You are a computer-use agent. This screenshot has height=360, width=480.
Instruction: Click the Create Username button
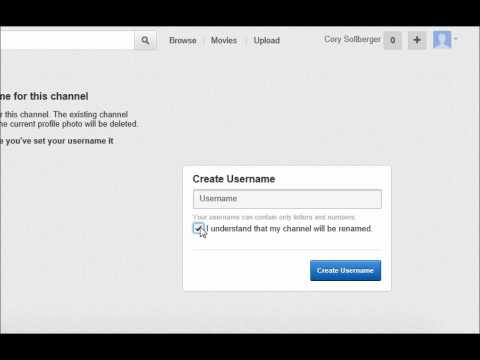point(345,270)
